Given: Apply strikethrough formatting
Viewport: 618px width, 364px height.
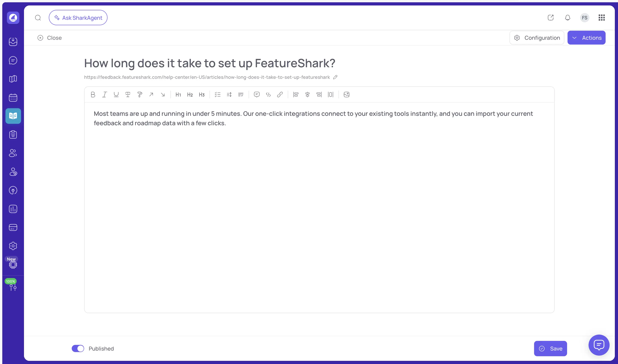Looking at the screenshot, I should (128, 95).
